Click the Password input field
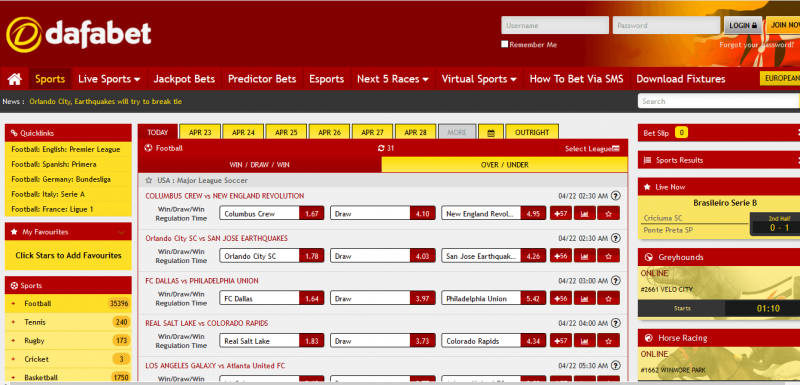 [666, 25]
